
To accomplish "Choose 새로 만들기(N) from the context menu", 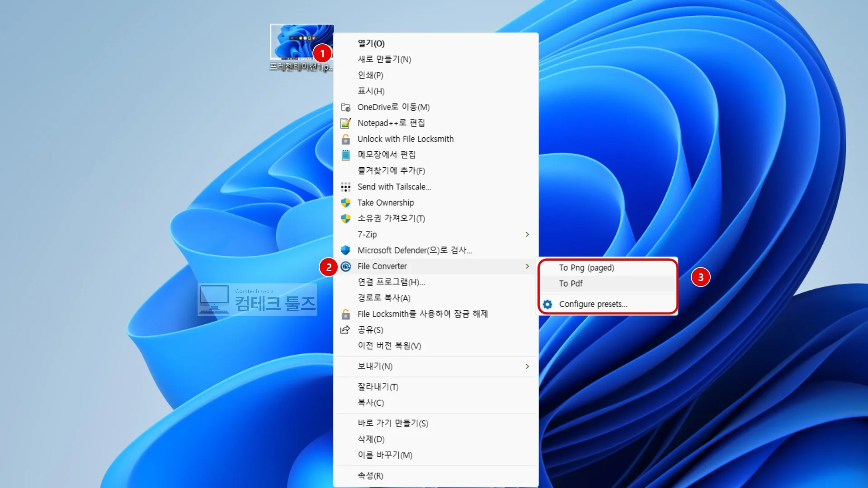I will click(436, 59).
